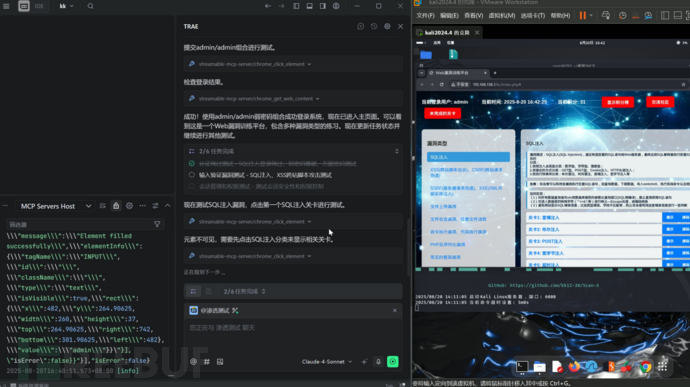This screenshot has width=690, height=387.
Task: Click the swap arrows icon in output panel
Action: [155, 206]
